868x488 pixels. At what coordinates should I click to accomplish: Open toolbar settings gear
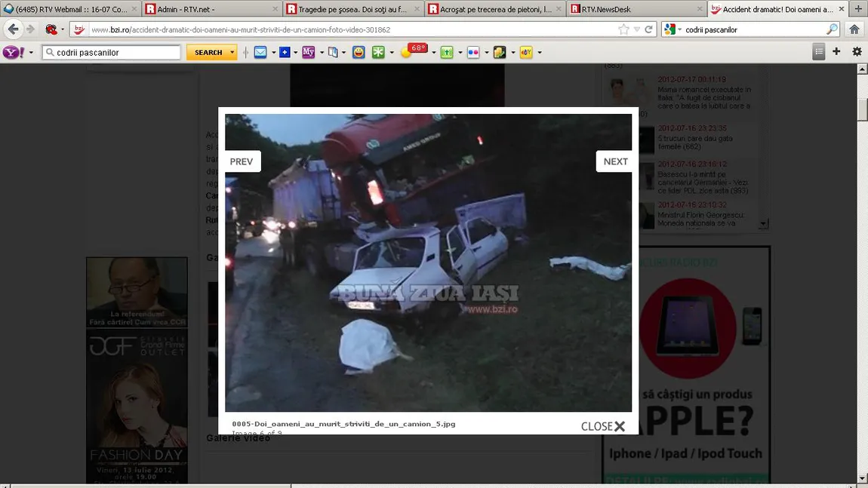coord(857,51)
